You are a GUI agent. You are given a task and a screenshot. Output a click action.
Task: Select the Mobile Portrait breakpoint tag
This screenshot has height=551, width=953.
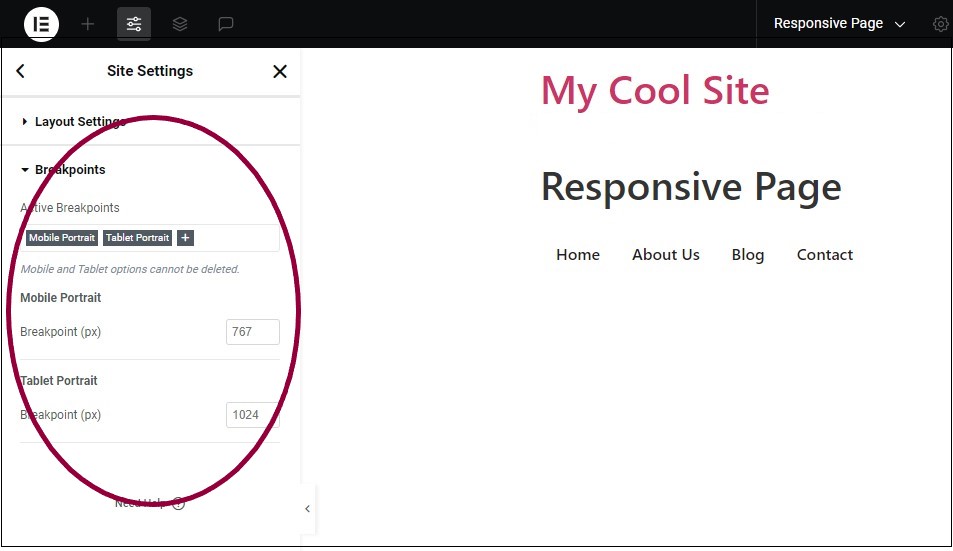[62, 238]
